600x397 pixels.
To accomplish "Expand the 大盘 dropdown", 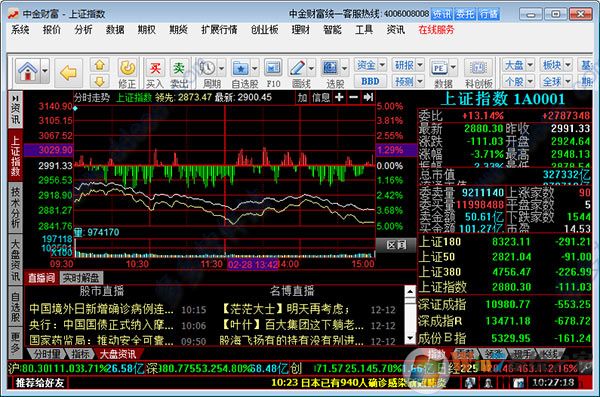I will (x=530, y=65).
